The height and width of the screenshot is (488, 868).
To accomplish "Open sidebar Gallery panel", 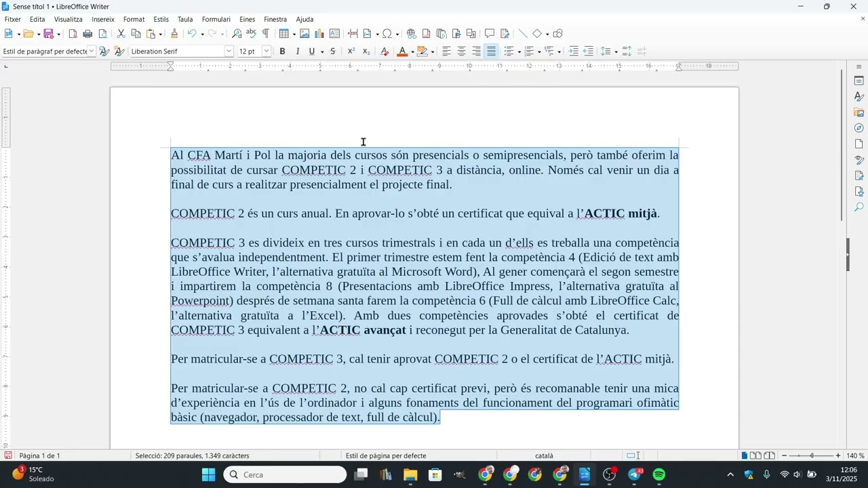I will (x=859, y=113).
